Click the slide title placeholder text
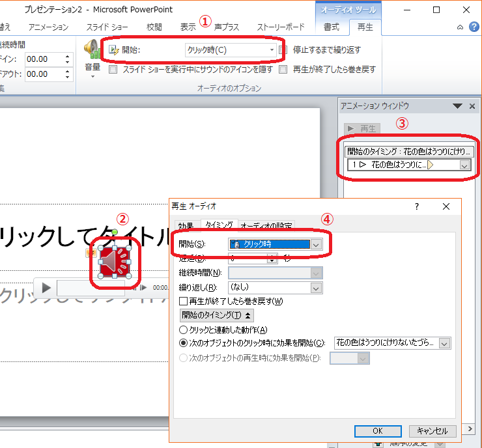 tap(85, 236)
